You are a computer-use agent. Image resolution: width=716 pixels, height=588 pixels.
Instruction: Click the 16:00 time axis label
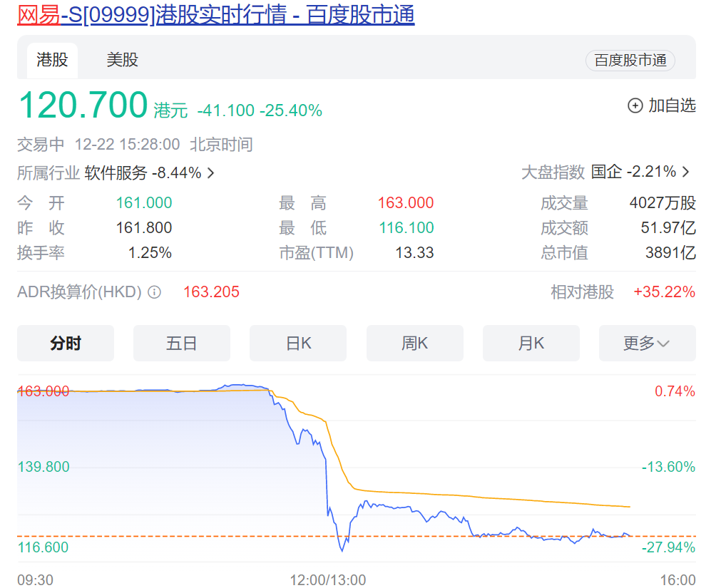677,579
